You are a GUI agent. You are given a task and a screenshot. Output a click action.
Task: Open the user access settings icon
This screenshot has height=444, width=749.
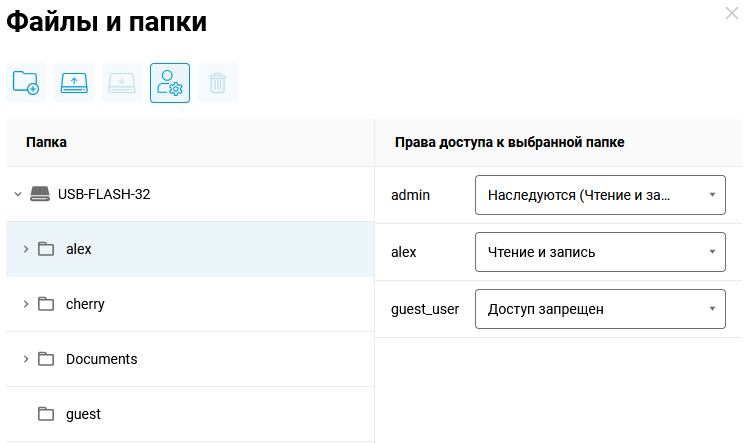(x=170, y=83)
